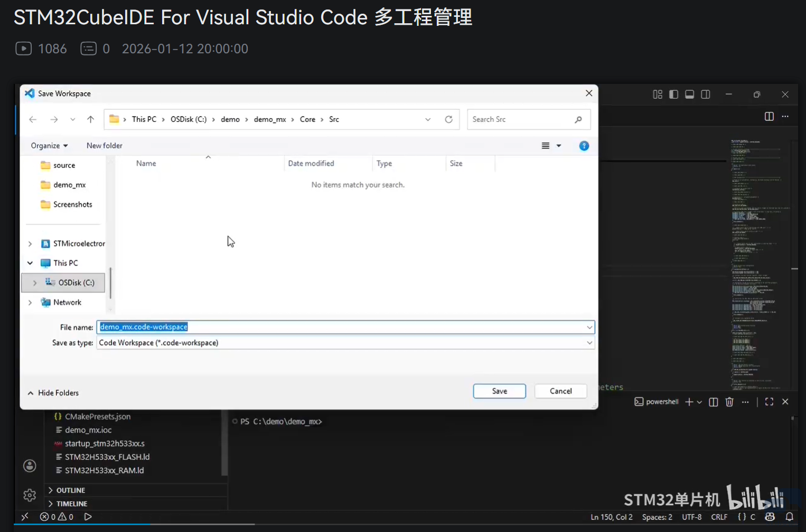Kill terminal with trash icon
The image size is (806, 532).
729,402
